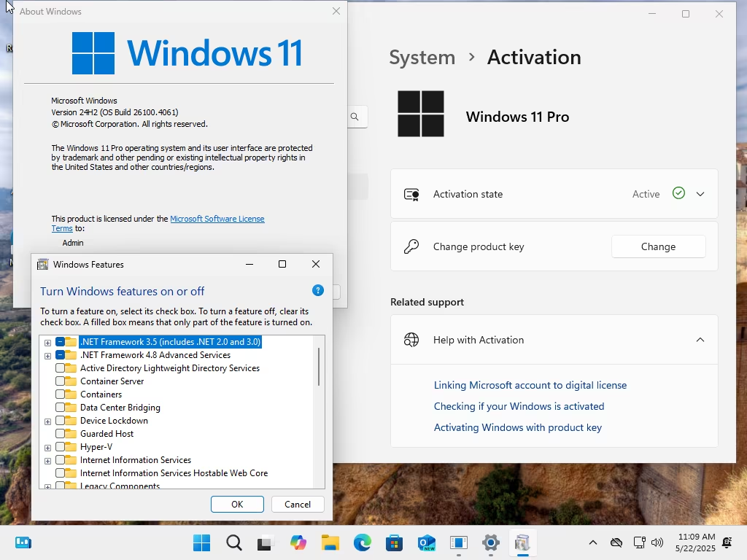Image resolution: width=747 pixels, height=560 pixels.
Task: Expand the Activation state section chevron
Action: pos(700,194)
